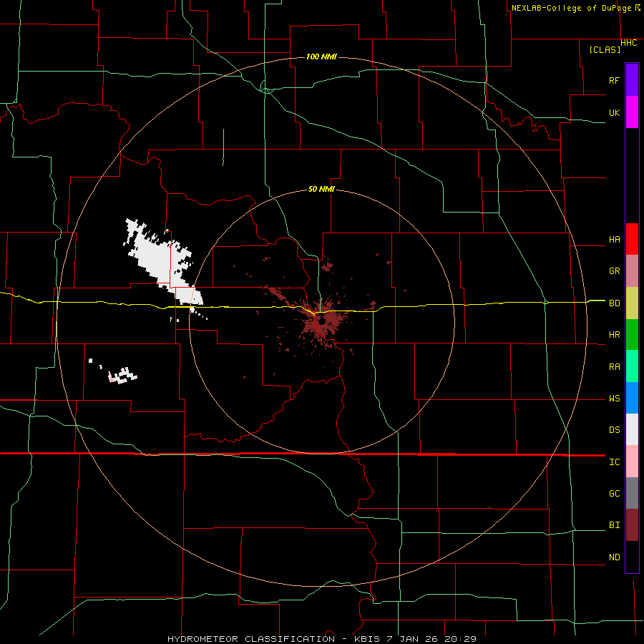Viewport: 644px width, 644px height.
Task: Click the HYDROMETEOR CLASSIFICATION title text
Action: [x=251, y=639]
